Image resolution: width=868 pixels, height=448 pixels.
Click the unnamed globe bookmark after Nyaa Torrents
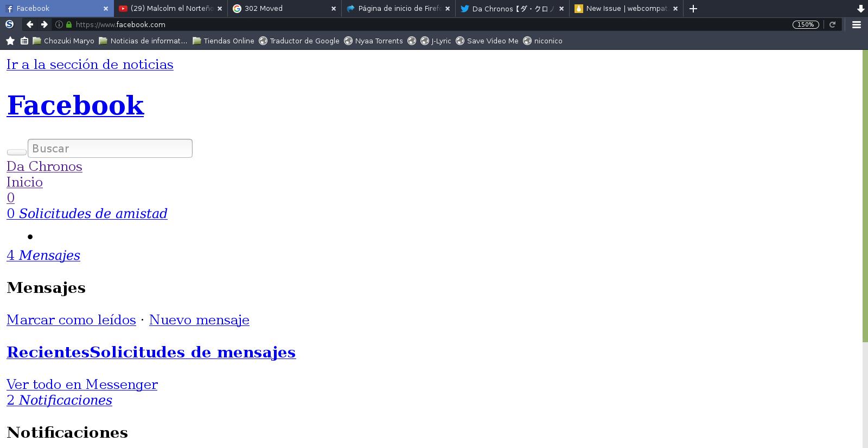[x=412, y=41]
